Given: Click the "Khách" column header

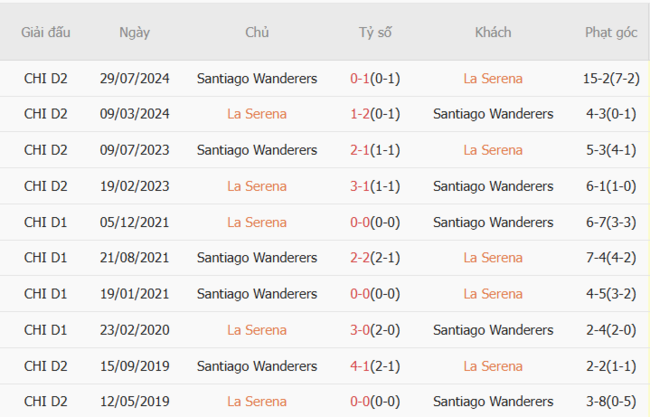Looking at the screenshot, I should [493, 32].
